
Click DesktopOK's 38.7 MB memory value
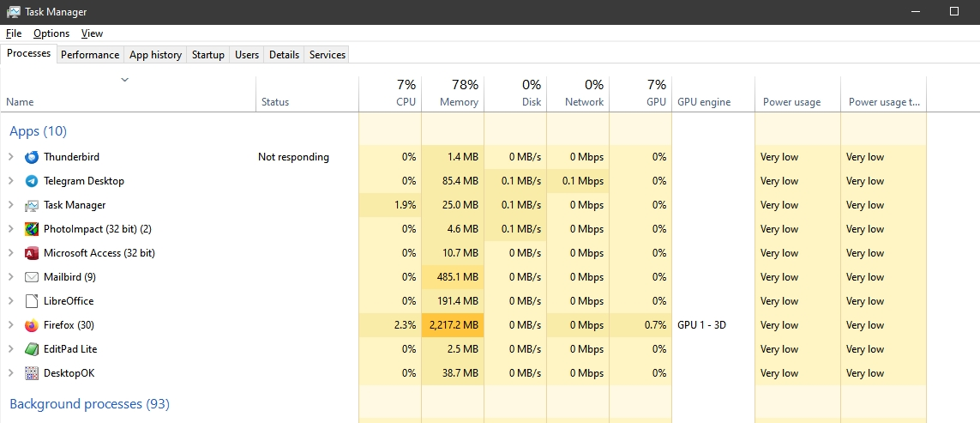tap(453, 373)
